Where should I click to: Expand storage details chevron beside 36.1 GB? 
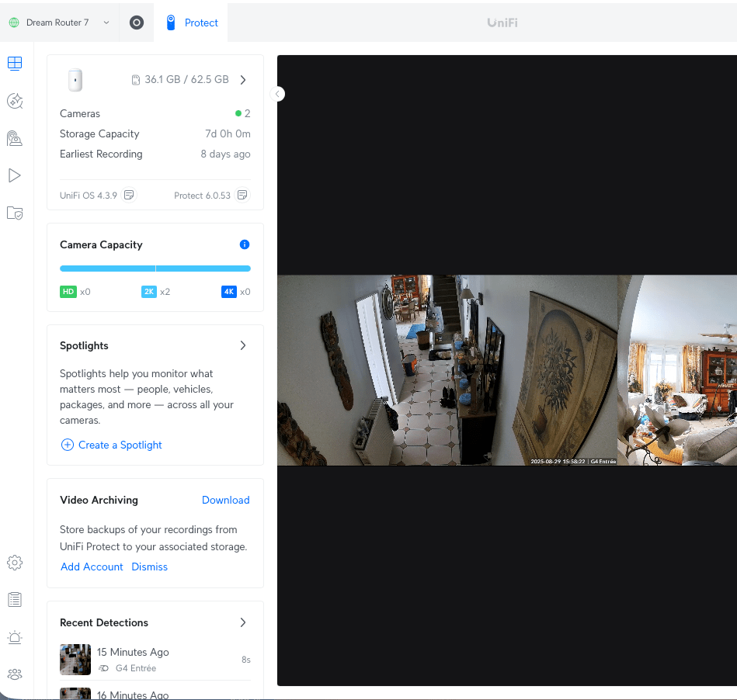click(243, 79)
